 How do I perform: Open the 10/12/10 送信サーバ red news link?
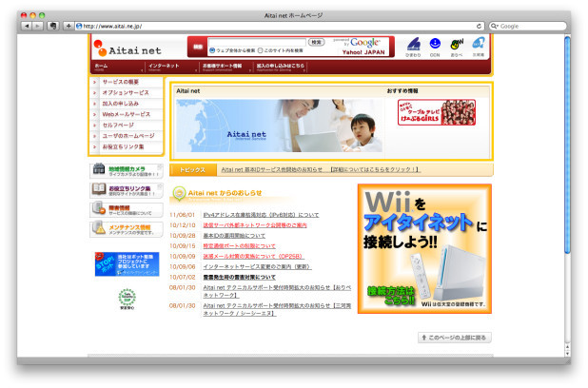coord(255,225)
